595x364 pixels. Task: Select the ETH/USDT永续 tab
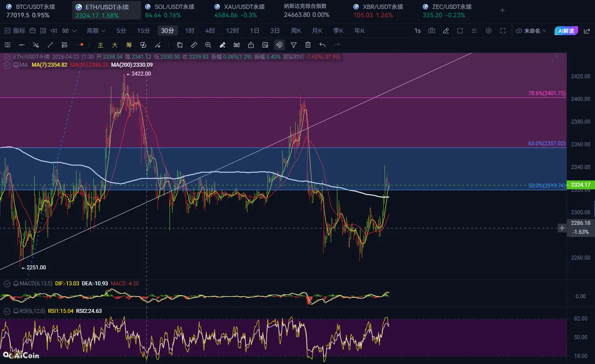coord(107,11)
